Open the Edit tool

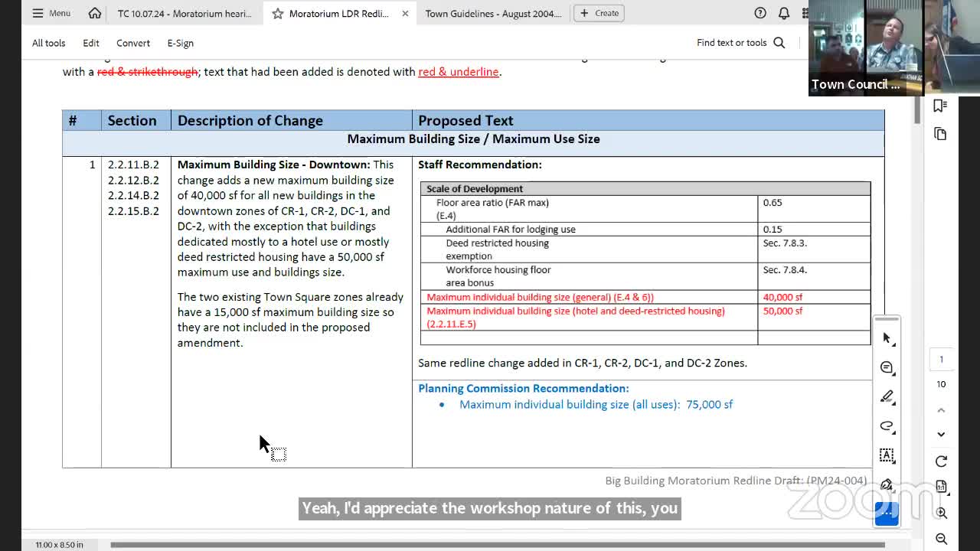pyautogui.click(x=91, y=43)
